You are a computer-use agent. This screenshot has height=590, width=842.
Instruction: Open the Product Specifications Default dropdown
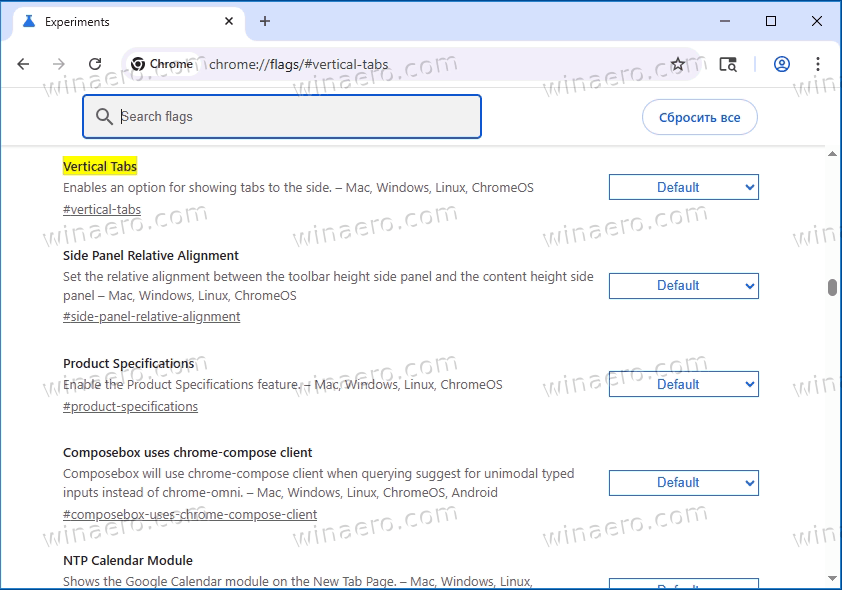[684, 384]
